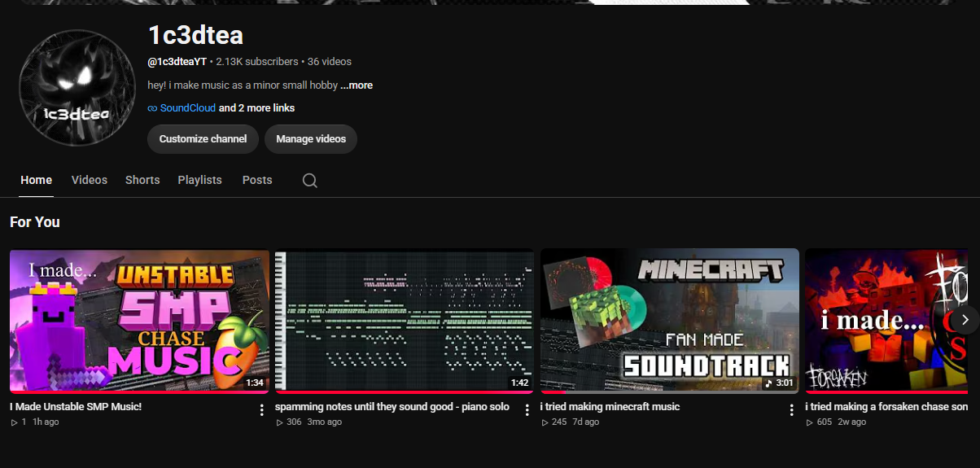
Task: Click title 'i tried making a forsaken chase'
Action: 886,406
